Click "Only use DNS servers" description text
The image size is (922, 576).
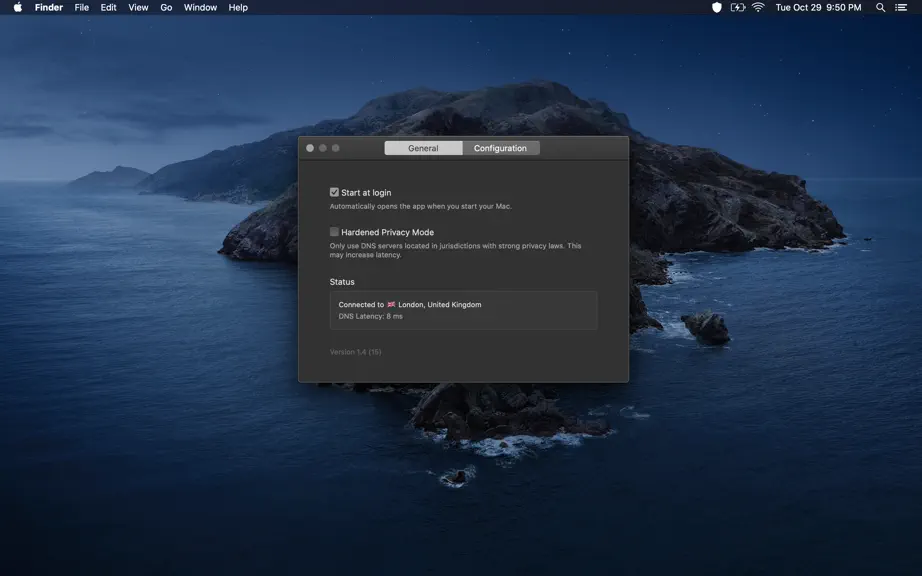click(x=455, y=250)
